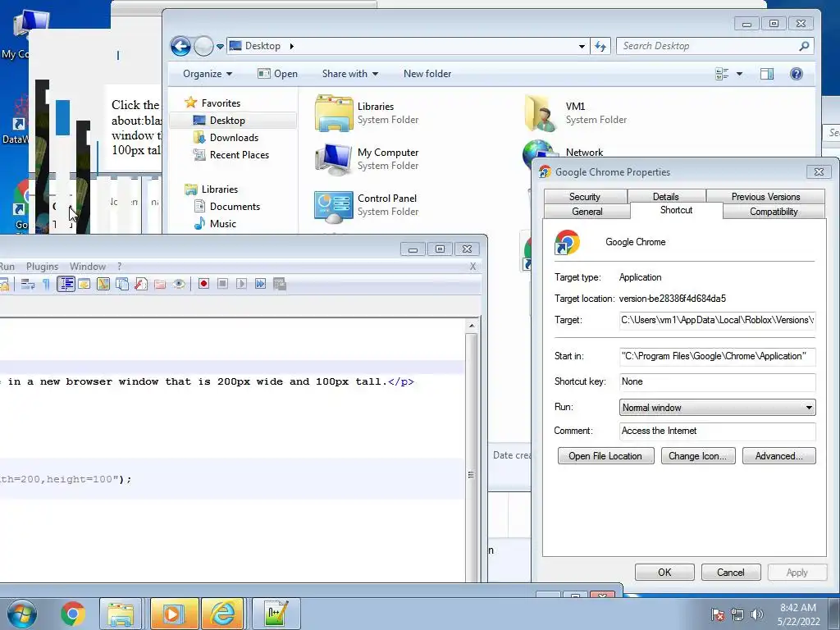The height and width of the screenshot is (630, 840).
Task: Open the Share with dropdown
Action: [x=349, y=74]
